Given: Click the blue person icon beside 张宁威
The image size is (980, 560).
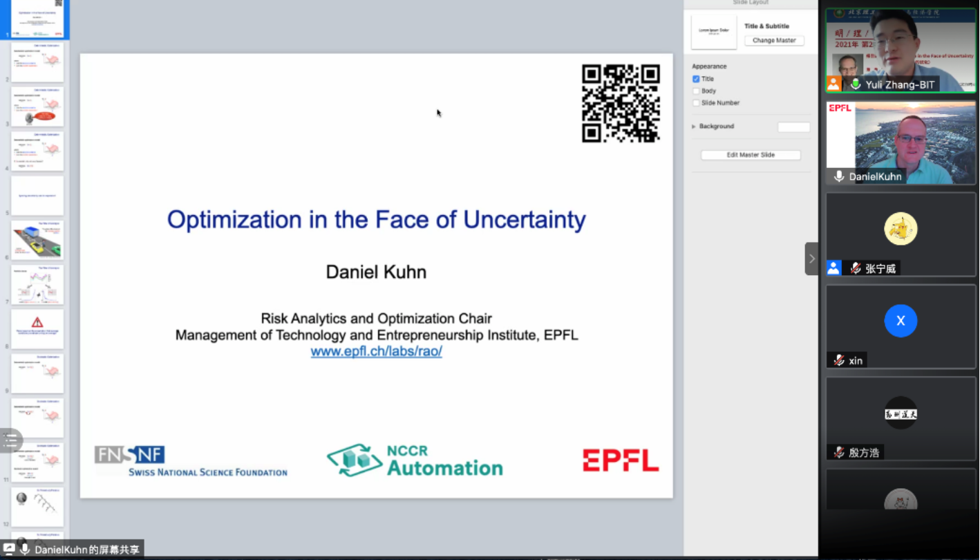Looking at the screenshot, I should (x=834, y=268).
